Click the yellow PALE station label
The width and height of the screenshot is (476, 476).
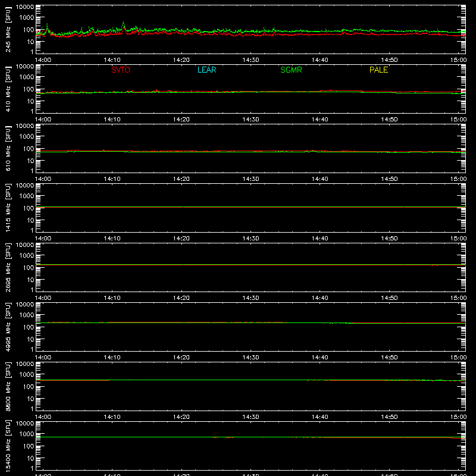[378, 70]
